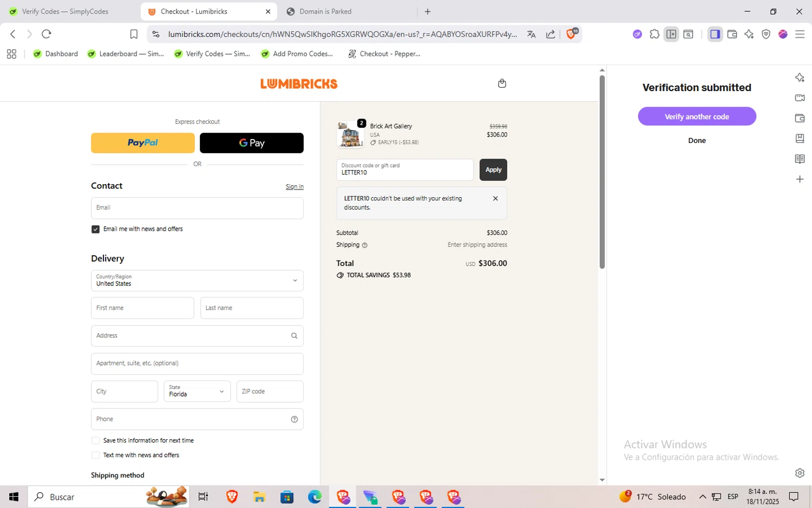The height and width of the screenshot is (508, 812).
Task: Open the Add Promo Codes bookmark
Action: 297,54
